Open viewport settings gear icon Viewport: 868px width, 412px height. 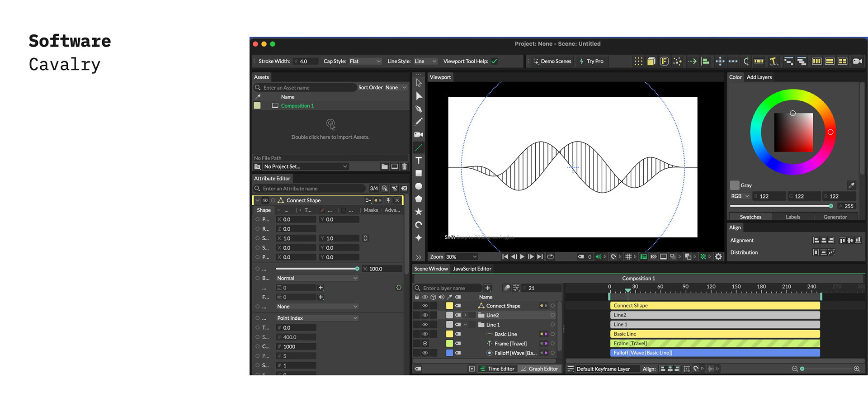[x=718, y=256]
